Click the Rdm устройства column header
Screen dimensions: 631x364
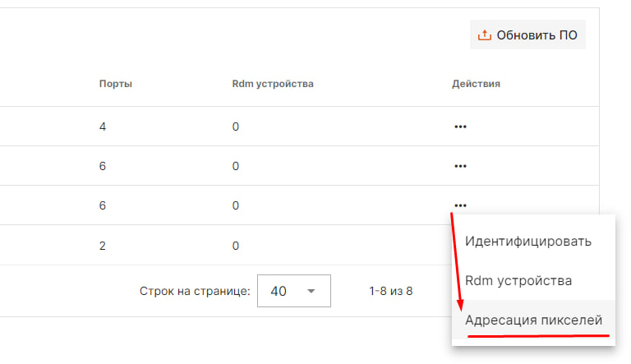[273, 84]
